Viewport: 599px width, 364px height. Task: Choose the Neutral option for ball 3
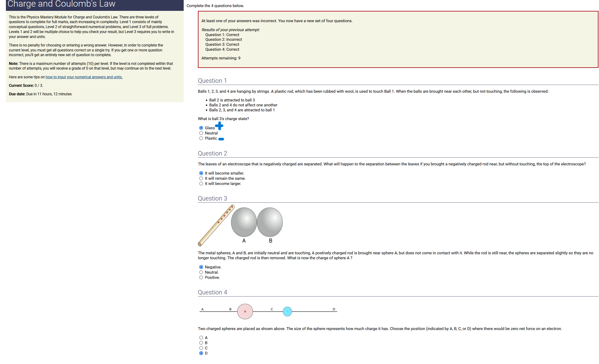[x=201, y=133]
